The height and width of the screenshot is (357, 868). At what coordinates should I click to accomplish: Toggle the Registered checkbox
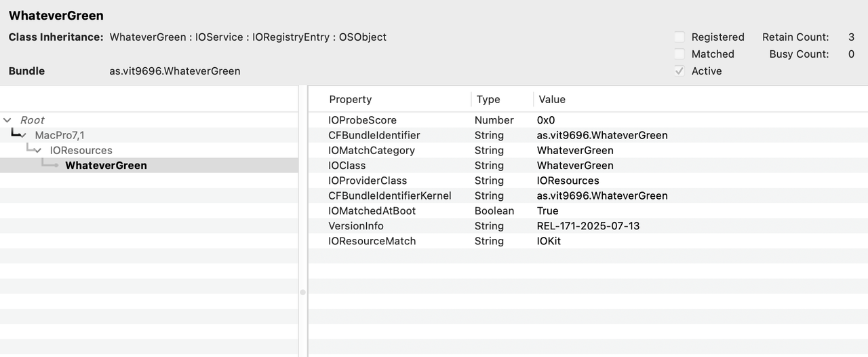(679, 37)
